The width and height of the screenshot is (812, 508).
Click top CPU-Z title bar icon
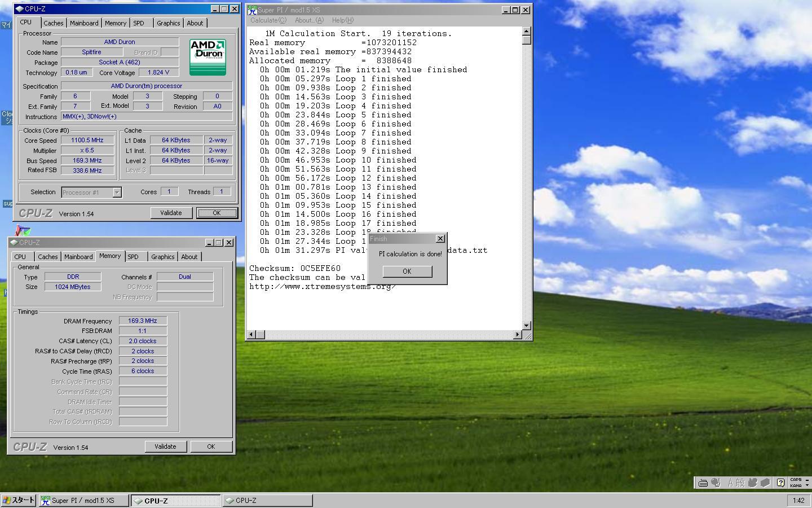click(19, 8)
